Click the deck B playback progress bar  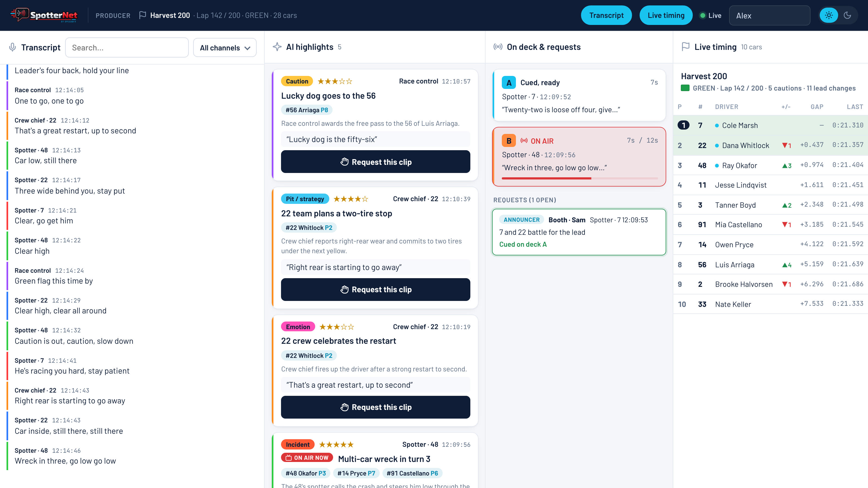click(x=580, y=178)
